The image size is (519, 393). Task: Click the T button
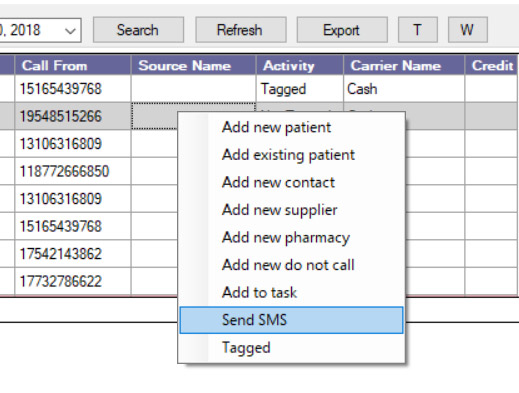(x=418, y=30)
